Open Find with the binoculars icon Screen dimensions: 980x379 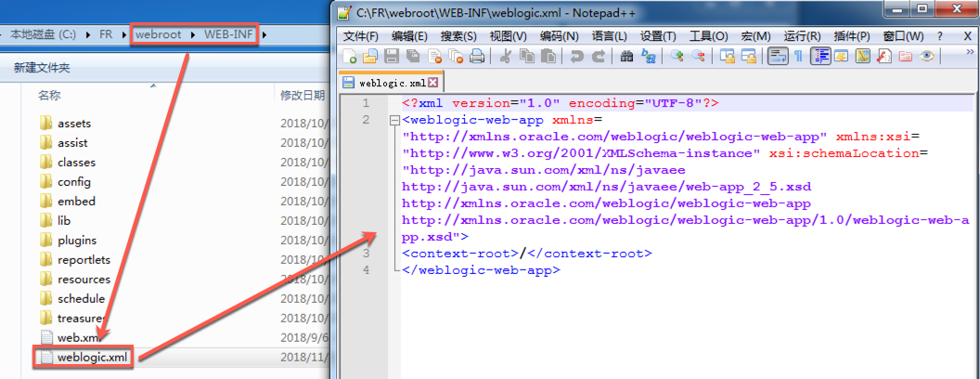click(626, 57)
